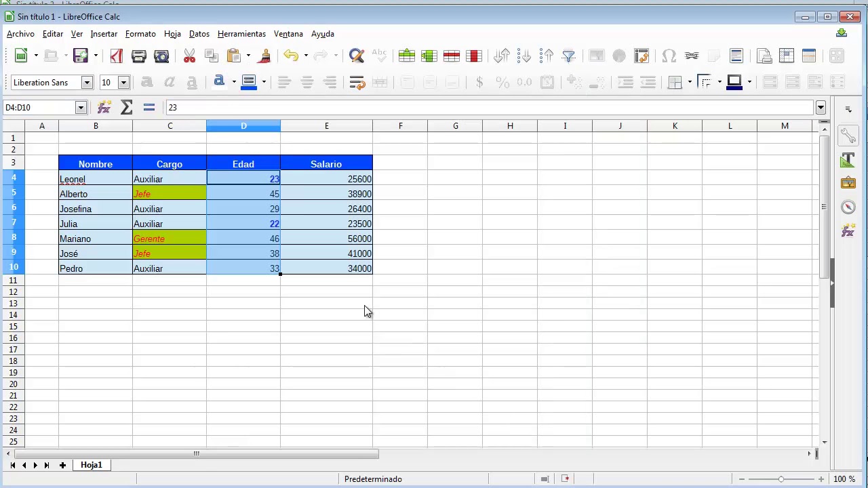Open the Herramientas menu

241,34
